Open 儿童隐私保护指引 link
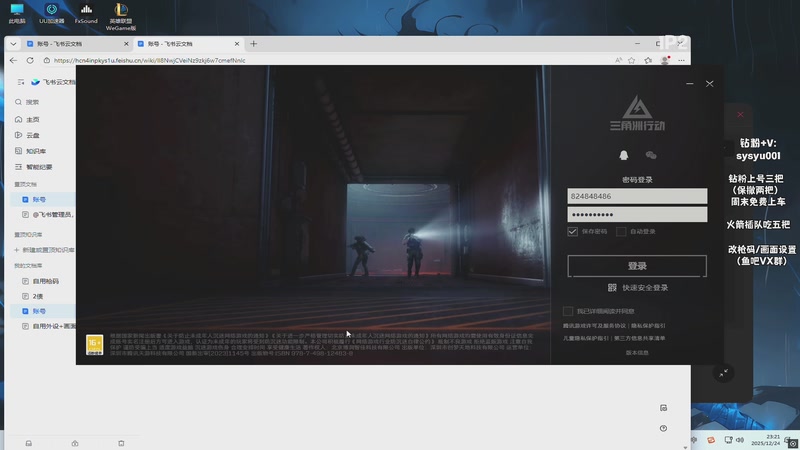This screenshot has height=450, width=800. [x=586, y=338]
